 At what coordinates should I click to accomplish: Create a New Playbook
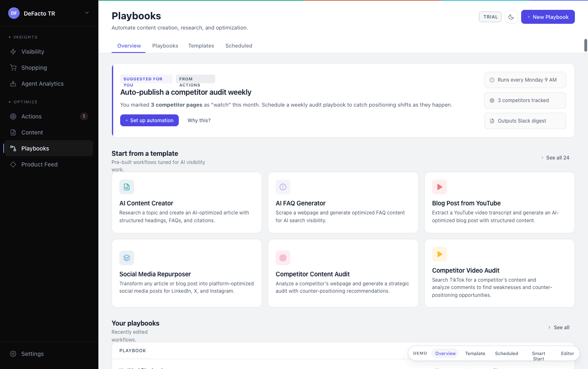[548, 17]
